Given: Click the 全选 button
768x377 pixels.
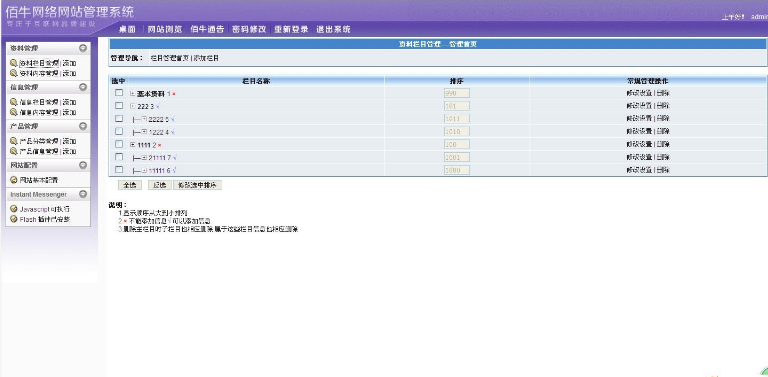Looking at the screenshot, I should 130,185.
